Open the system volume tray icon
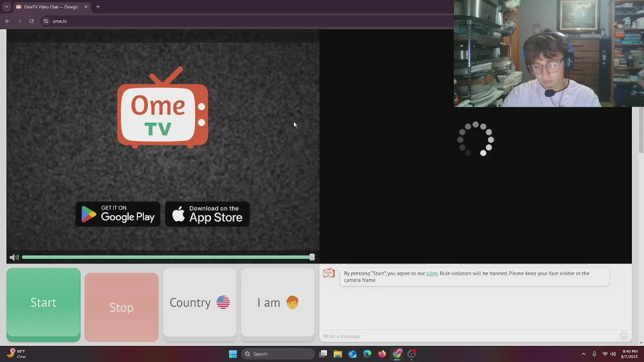The height and width of the screenshot is (362, 644). tap(613, 354)
